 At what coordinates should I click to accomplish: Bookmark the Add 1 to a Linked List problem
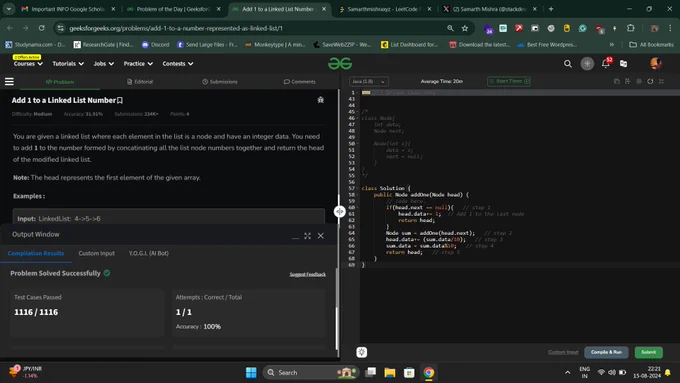(120, 100)
